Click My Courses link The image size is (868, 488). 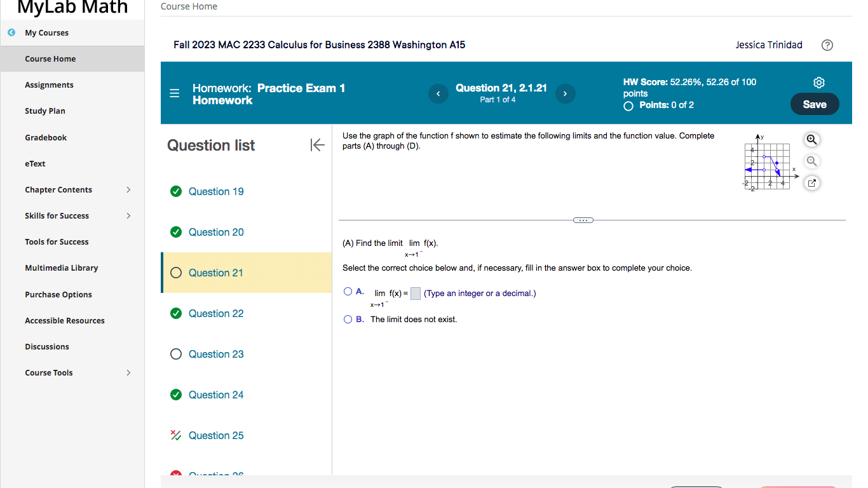[46, 32]
